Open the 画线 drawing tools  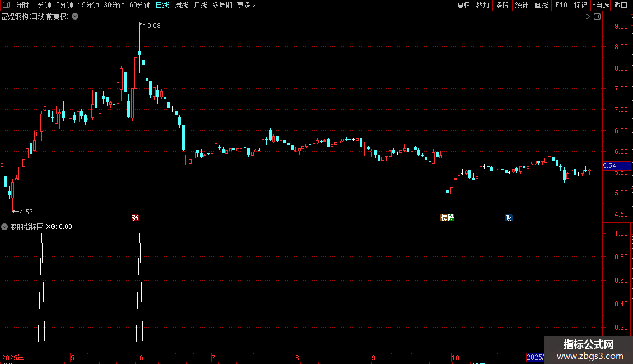tap(541, 5)
